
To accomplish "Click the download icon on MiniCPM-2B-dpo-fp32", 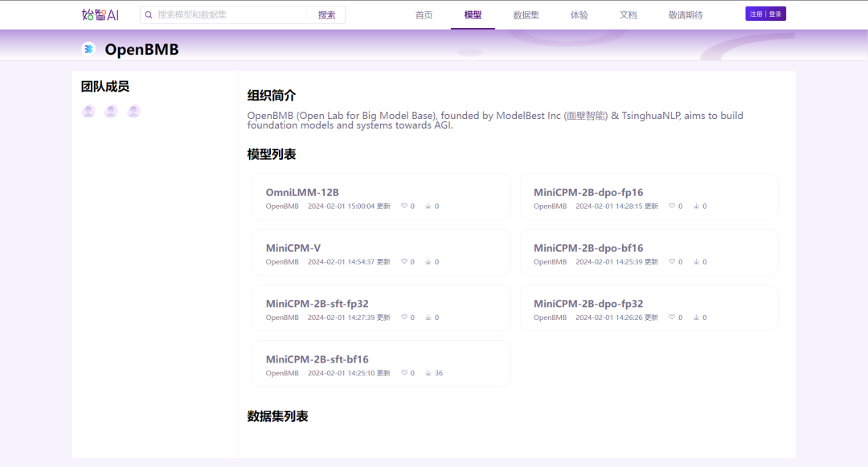I will (696, 317).
